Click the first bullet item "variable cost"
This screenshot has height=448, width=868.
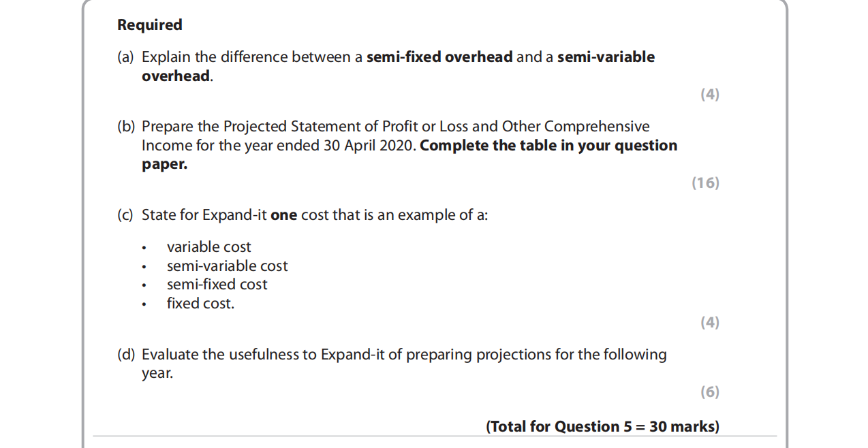[208, 247]
